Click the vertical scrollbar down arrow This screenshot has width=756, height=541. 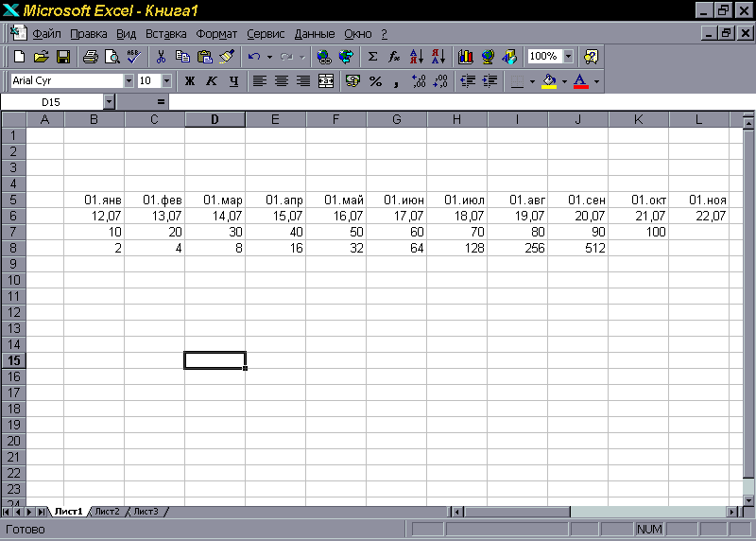click(748, 500)
